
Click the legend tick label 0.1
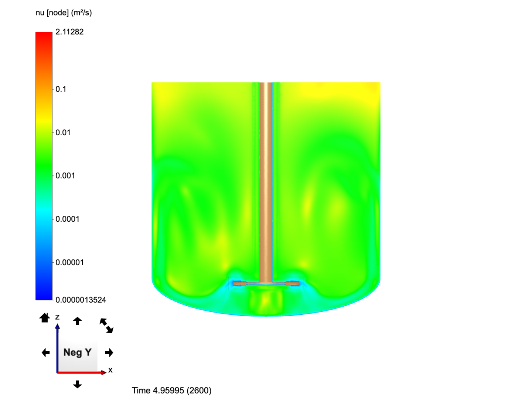point(61,89)
